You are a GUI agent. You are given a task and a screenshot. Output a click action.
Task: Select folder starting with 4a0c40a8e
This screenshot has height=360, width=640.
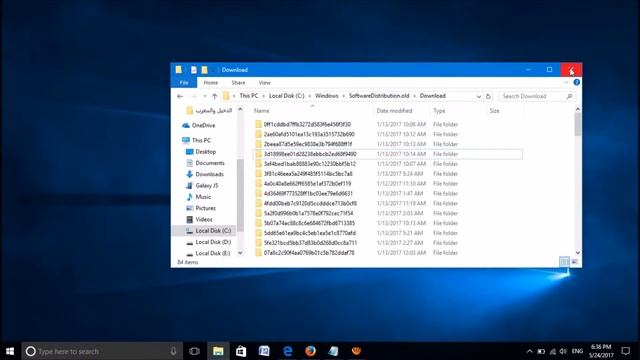coord(307,184)
